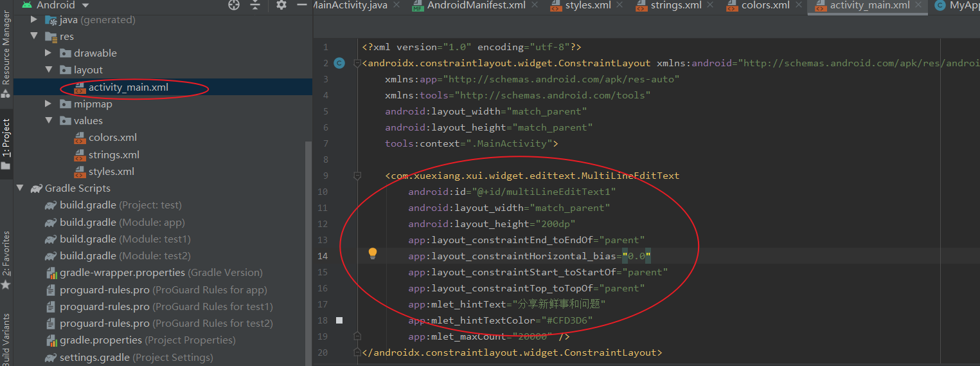Select the drawable folder in the tree
Viewport: 980px width, 366px height.
coord(95,53)
